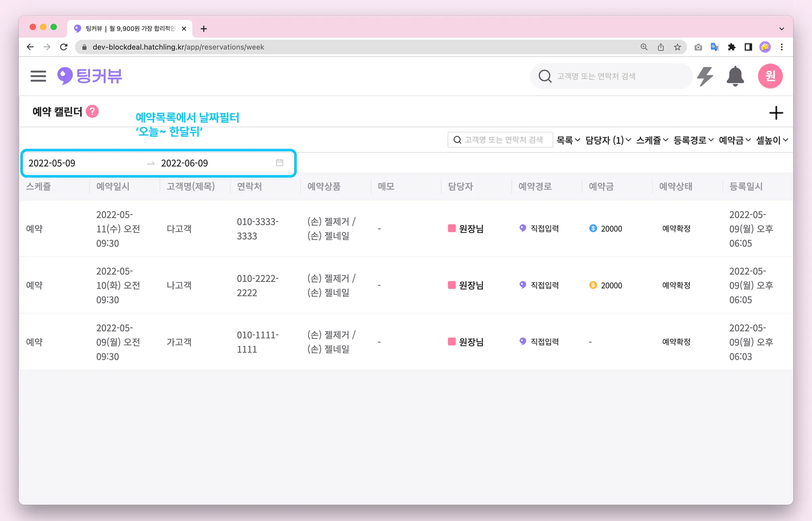Open the date range calendar icon
Image resolution: width=812 pixels, height=521 pixels.
point(280,163)
